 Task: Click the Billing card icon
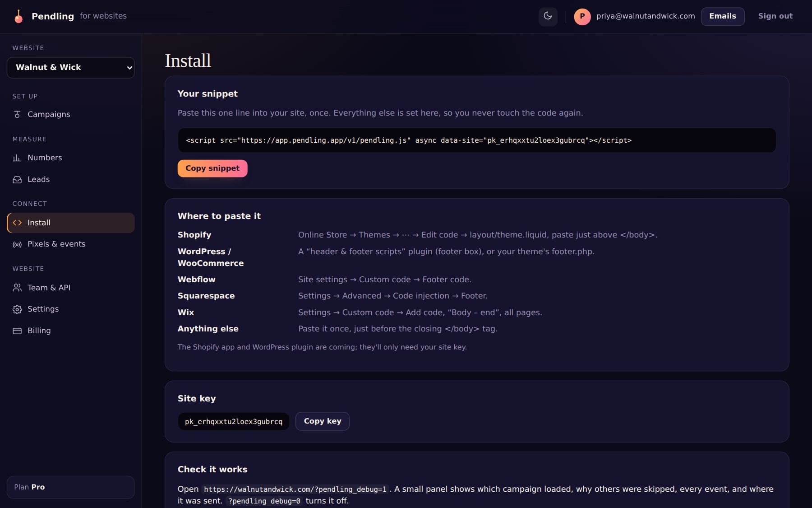click(17, 331)
